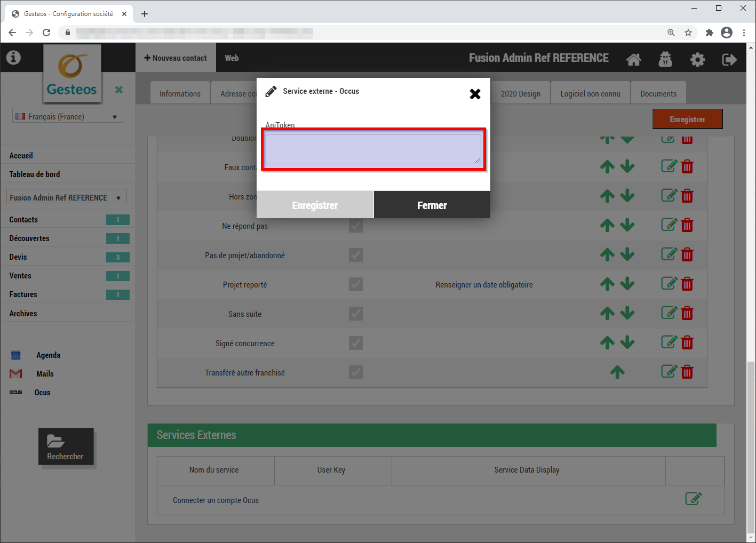Click the orange Enregistrer button

coord(687,119)
